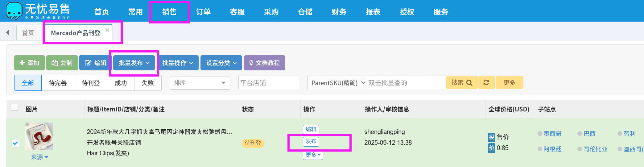The width and height of the screenshot is (644, 167).
Task: Toggle the select-all header checkbox
Action: pos(14,107)
